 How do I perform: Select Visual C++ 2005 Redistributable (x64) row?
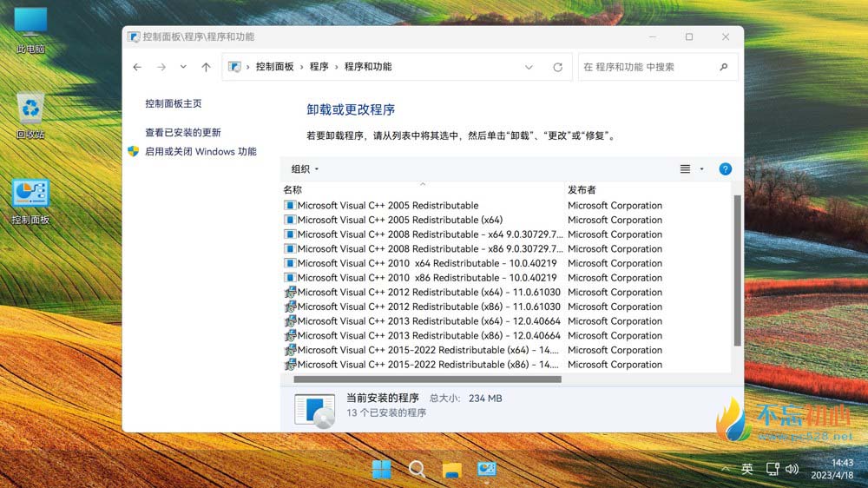pyautogui.click(x=507, y=220)
